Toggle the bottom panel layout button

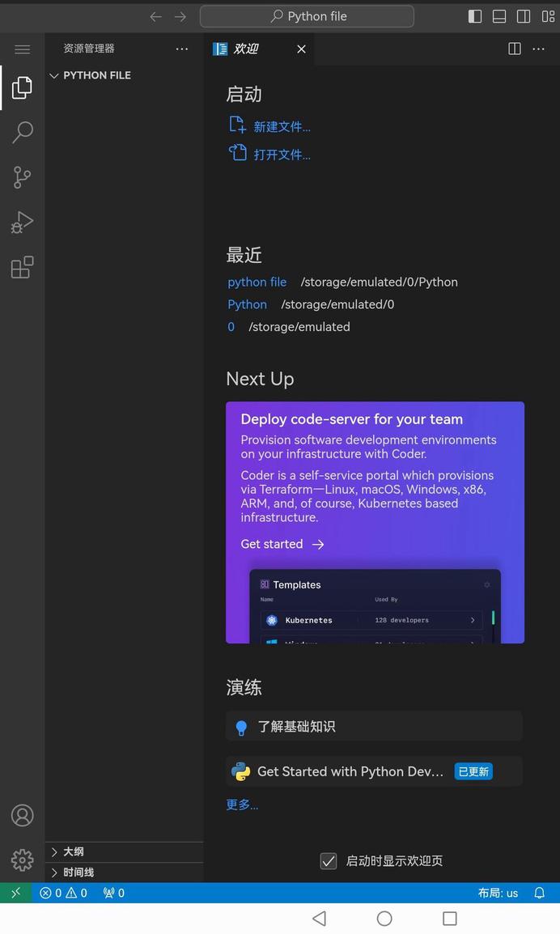click(x=499, y=16)
